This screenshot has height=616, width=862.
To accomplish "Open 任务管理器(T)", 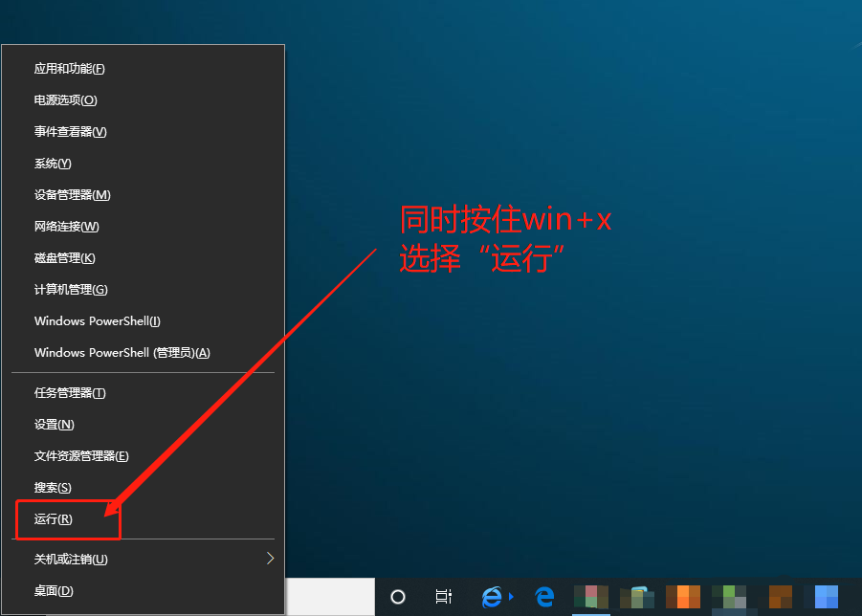I will tap(143, 393).
